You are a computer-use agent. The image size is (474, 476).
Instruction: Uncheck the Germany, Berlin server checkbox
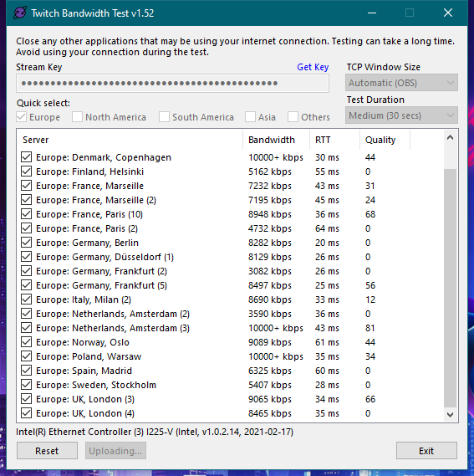point(27,243)
